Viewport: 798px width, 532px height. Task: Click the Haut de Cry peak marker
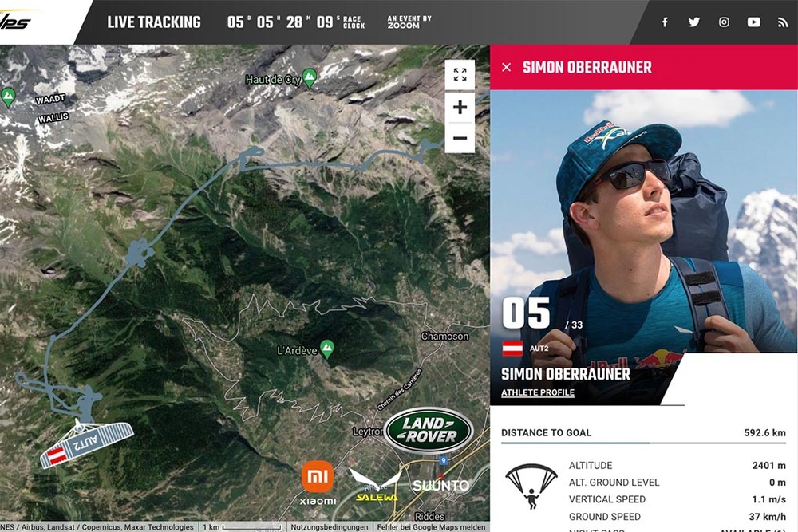(x=310, y=77)
